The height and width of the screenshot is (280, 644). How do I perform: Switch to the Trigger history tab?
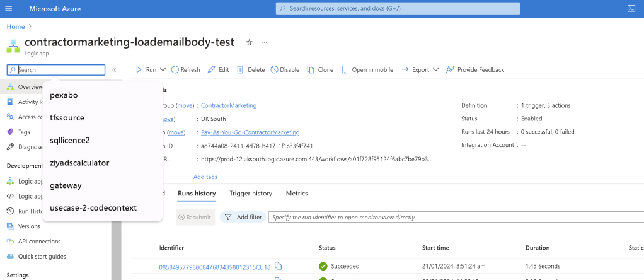coord(251,193)
